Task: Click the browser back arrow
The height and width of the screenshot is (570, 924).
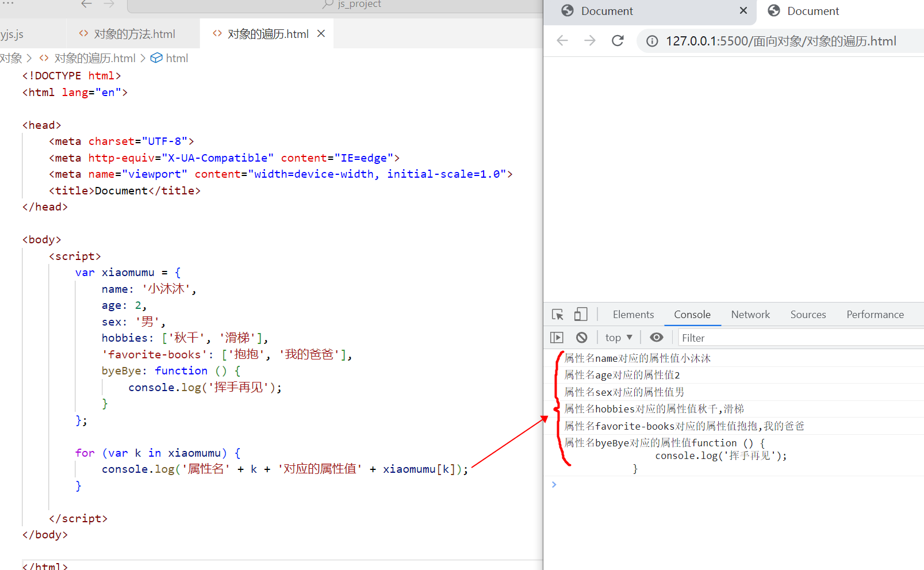Action: [562, 41]
